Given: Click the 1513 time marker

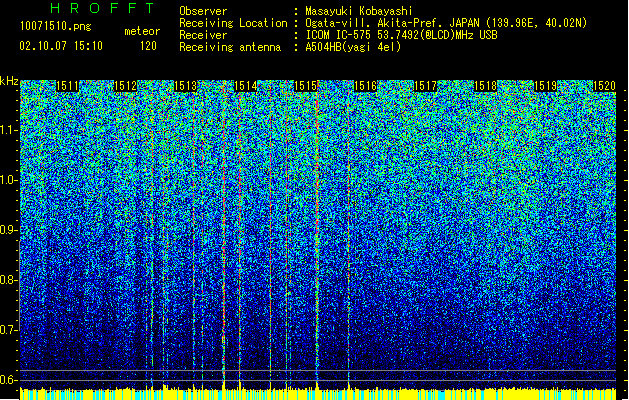Looking at the screenshot, I should [185, 86].
